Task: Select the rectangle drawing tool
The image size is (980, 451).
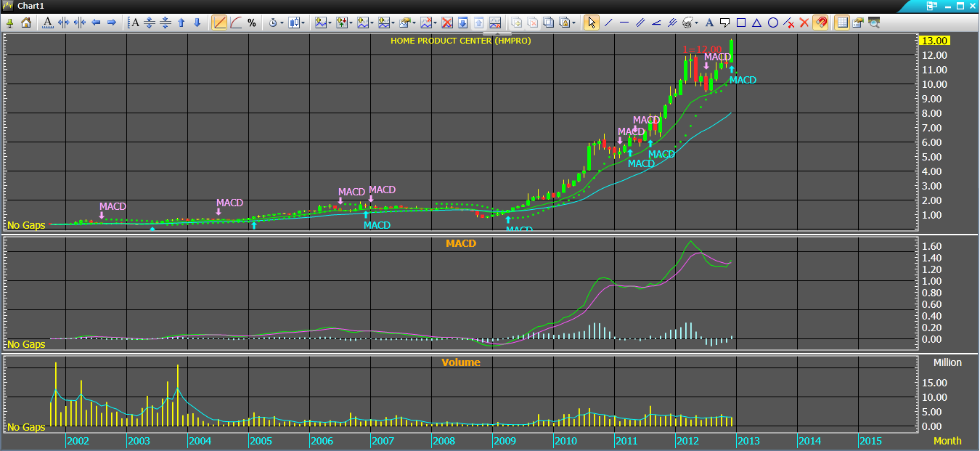Action: coord(741,23)
